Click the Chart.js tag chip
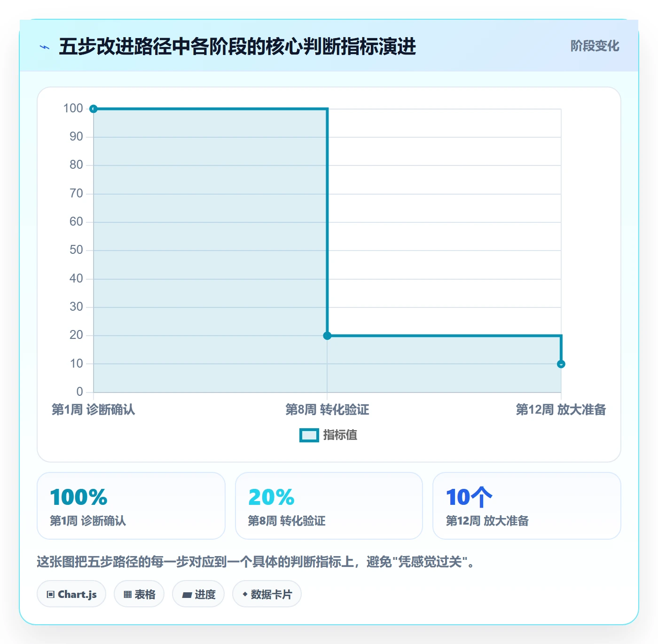This screenshot has width=658, height=644. [71, 594]
